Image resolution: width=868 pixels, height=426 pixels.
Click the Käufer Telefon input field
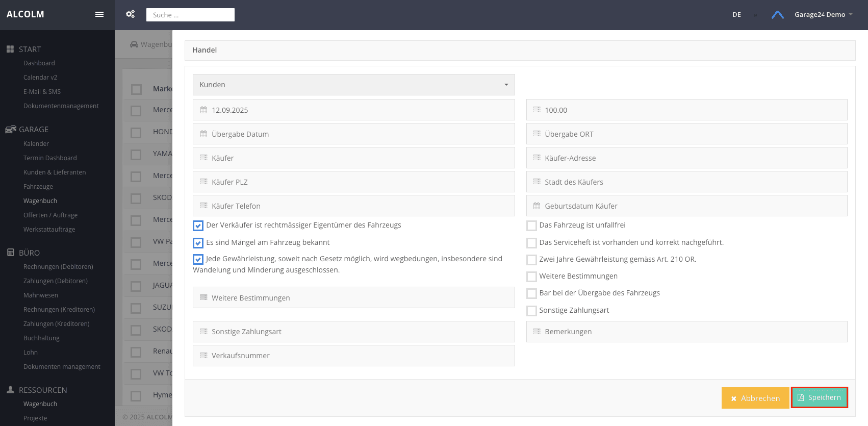point(354,206)
